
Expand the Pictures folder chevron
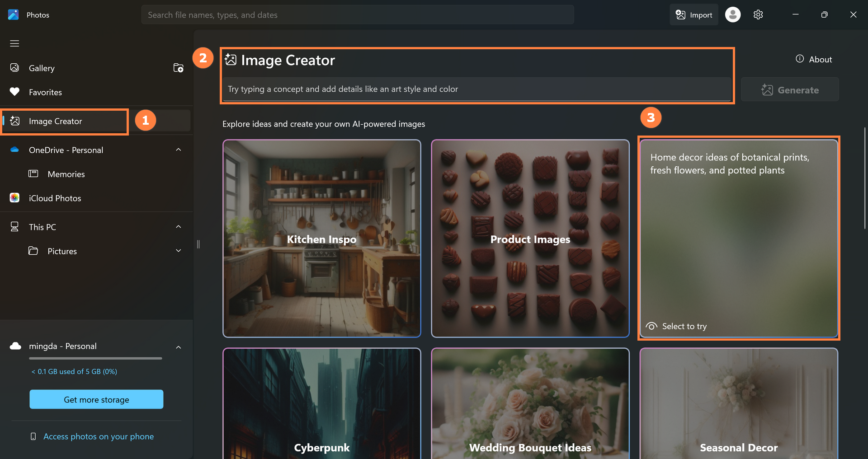click(x=178, y=251)
